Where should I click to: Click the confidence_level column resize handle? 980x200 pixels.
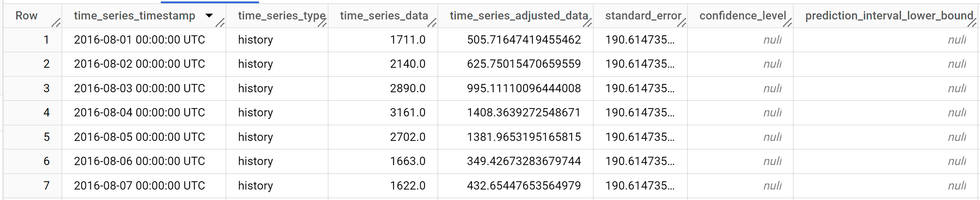tap(788, 23)
